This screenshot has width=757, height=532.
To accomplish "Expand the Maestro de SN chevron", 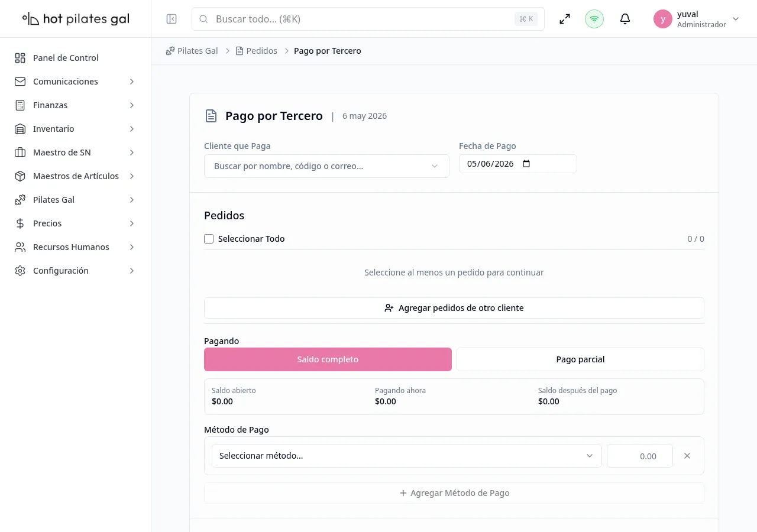I will click(132, 153).
